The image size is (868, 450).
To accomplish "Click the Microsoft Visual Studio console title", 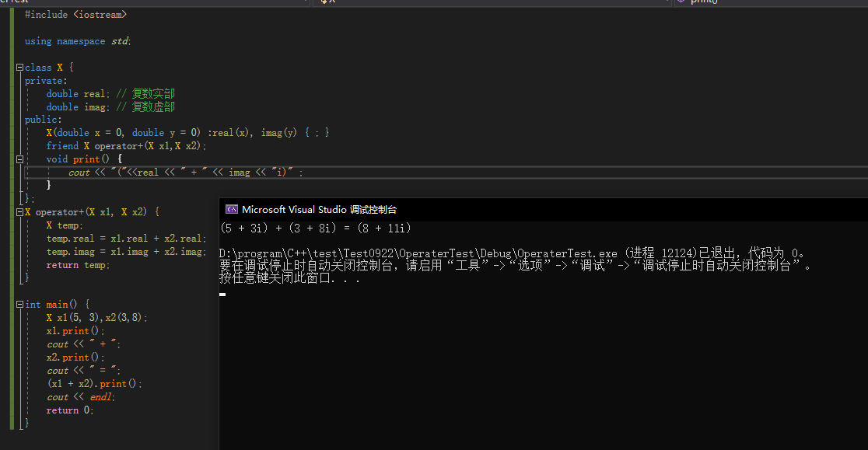I will tap(320, 210).
